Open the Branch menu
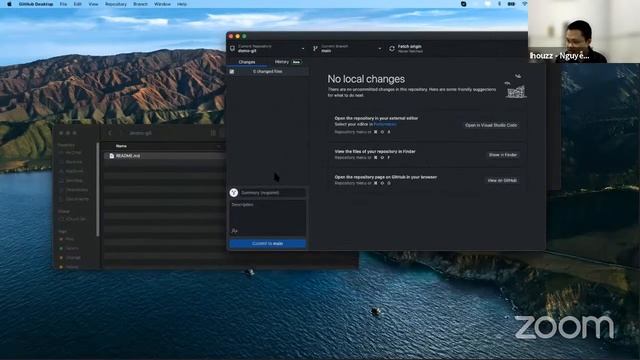The image size is (640, 360). tap(140, 4)
